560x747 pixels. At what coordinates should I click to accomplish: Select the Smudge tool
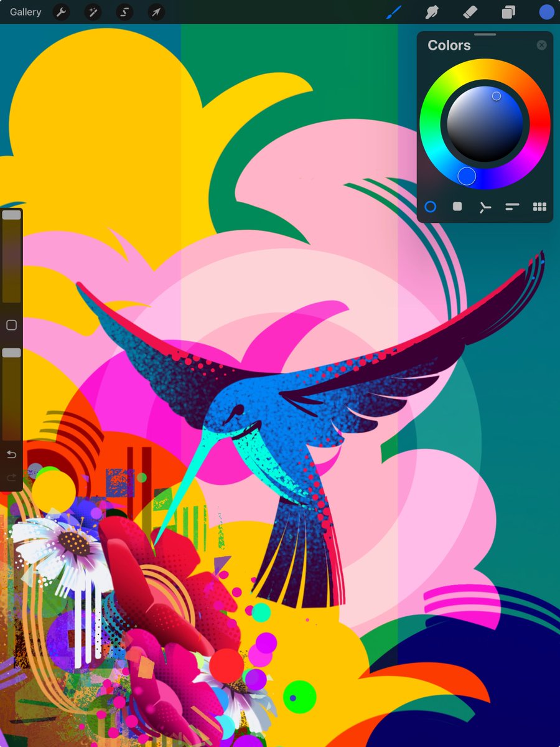pyautogui.click(x=431, y=12)
